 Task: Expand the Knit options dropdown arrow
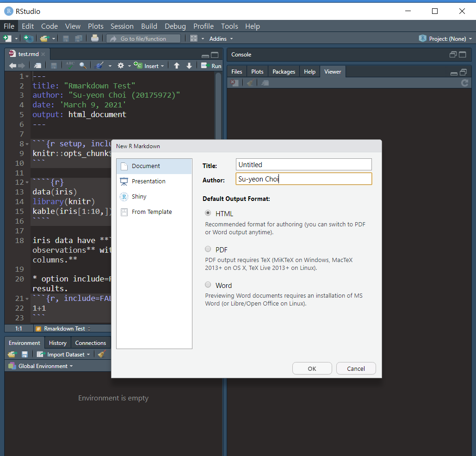[110, 66]
